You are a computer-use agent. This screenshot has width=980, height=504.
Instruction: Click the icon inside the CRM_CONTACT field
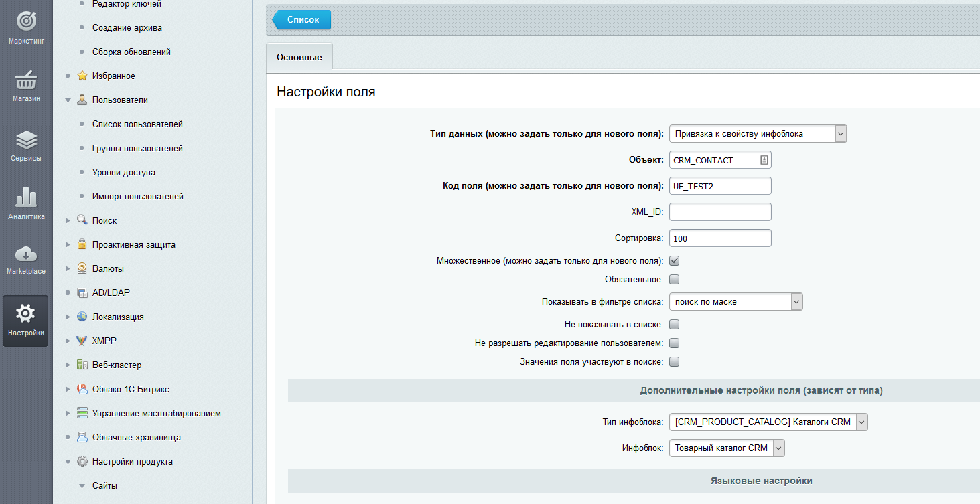[764, 160]
